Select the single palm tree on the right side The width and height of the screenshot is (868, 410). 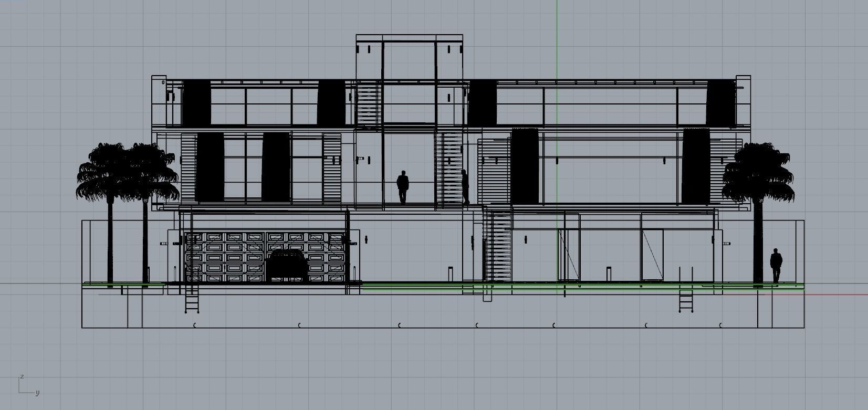tap(759, 214)
